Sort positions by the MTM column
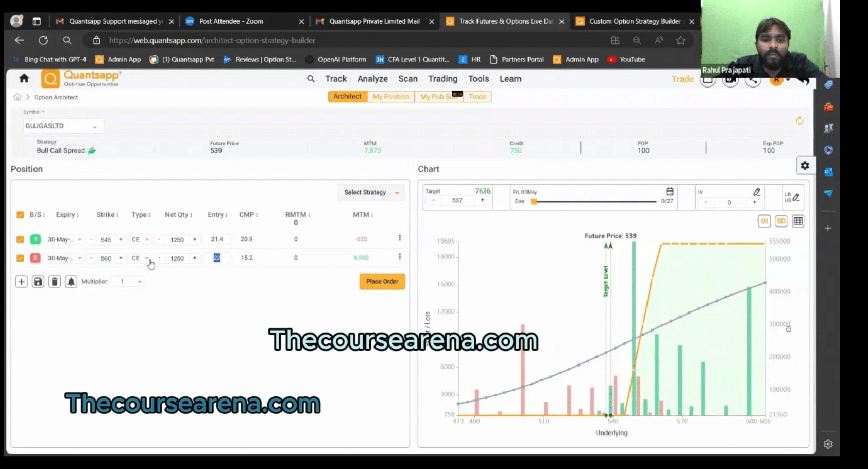 coord(363,215)
